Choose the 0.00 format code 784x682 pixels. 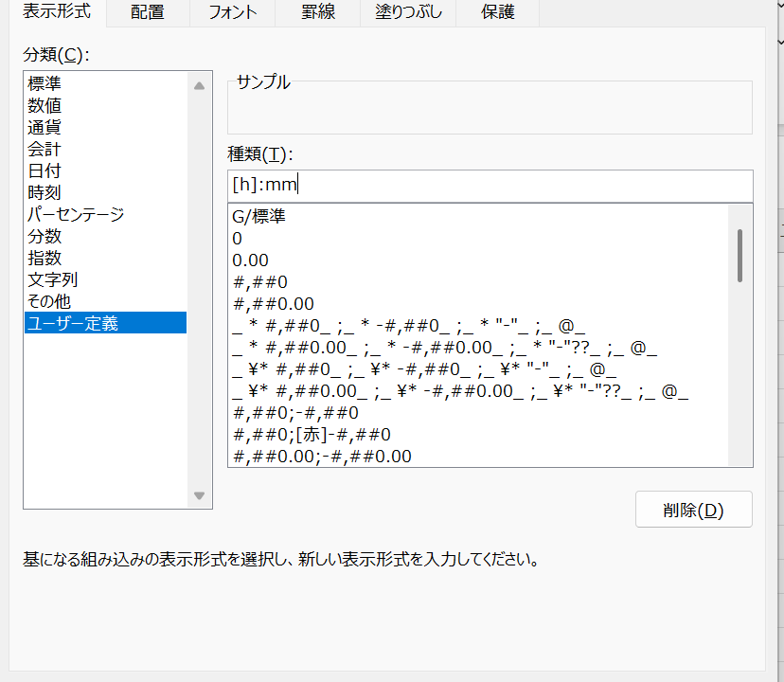click(x=250, y=260)
